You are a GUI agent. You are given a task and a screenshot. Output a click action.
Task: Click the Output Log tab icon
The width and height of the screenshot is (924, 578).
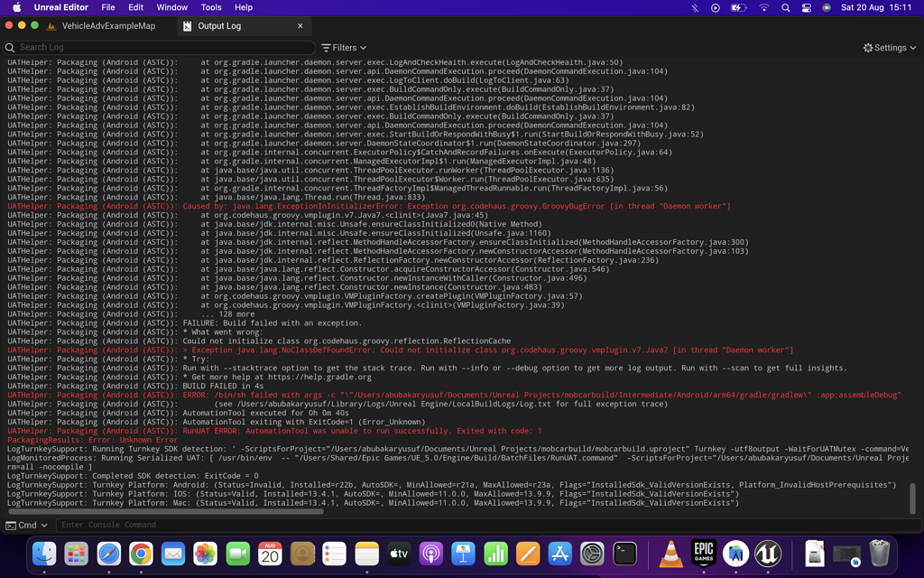point(187,26)
